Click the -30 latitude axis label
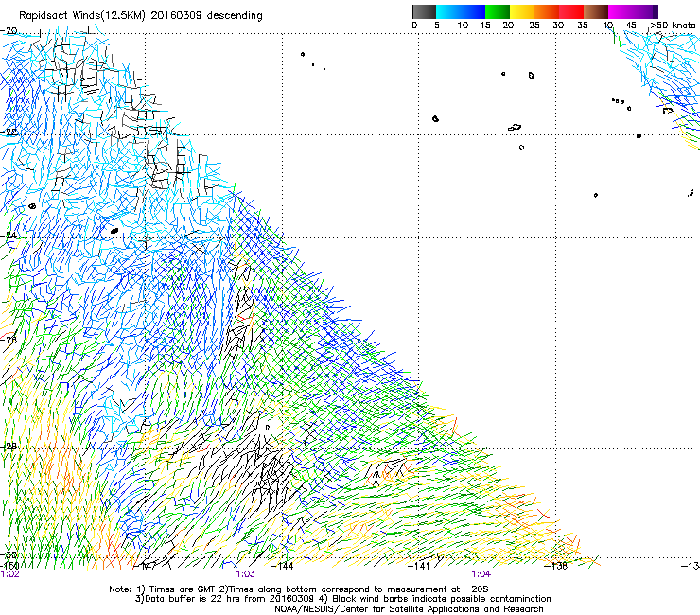 (x=9, y=554)
